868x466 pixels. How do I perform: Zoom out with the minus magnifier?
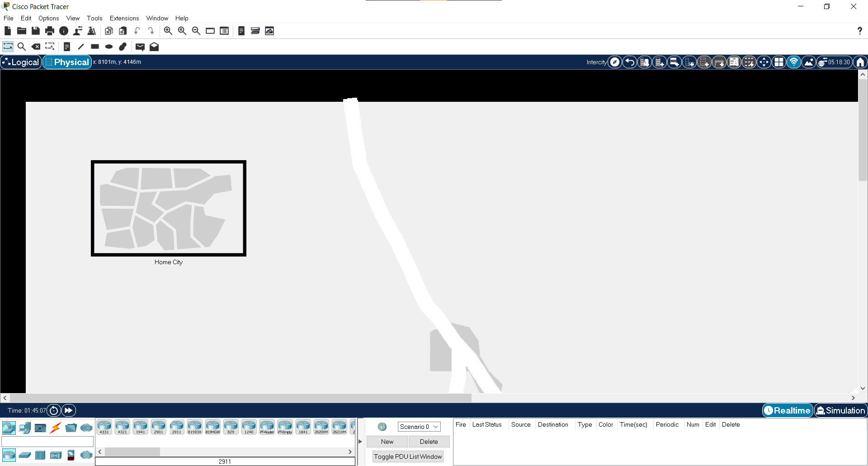point(196,31)
